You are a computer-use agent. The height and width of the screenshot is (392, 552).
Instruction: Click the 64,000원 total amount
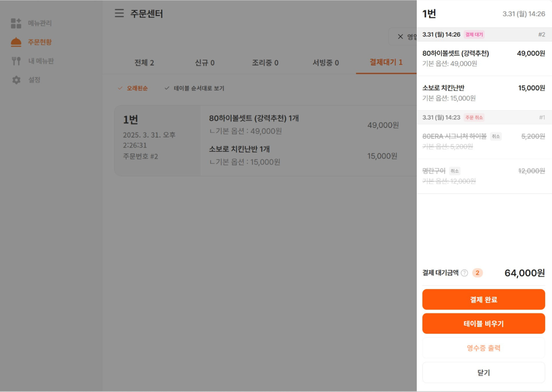tap(525, 273)
